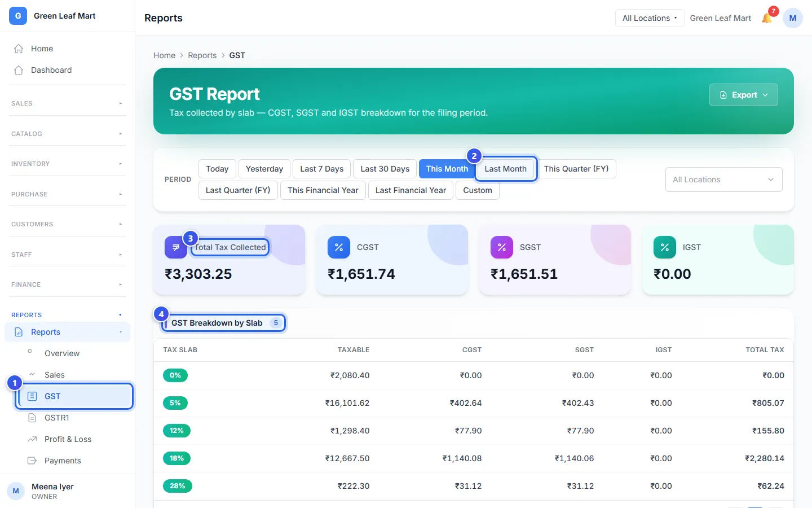The image size is (812, 508).
Task: Select This Financial Year period
Action: (323, 190)
